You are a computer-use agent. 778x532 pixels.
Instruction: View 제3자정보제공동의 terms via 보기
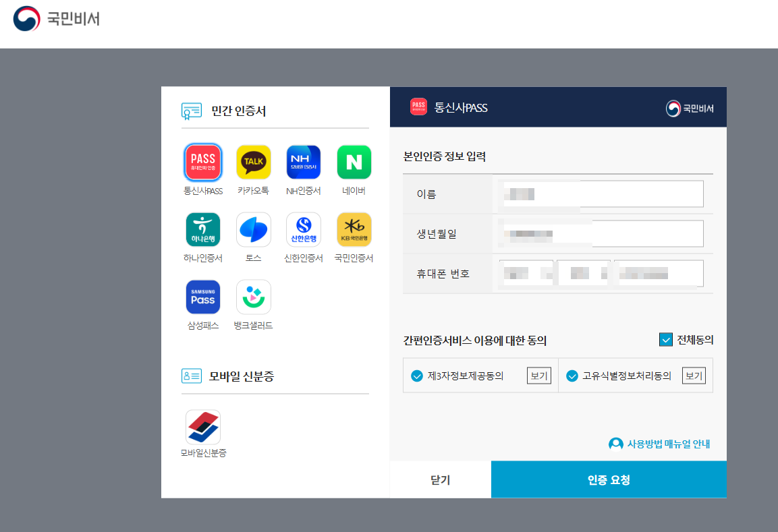539,376
